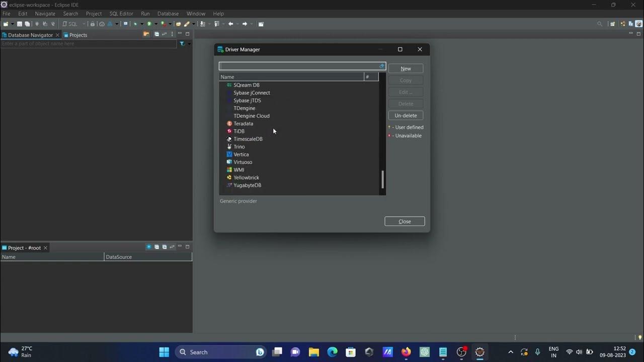Open the filter dropdown arrow in Database Navigator
The width and height of the screenshot is (644, 362).
pos(189,44)
